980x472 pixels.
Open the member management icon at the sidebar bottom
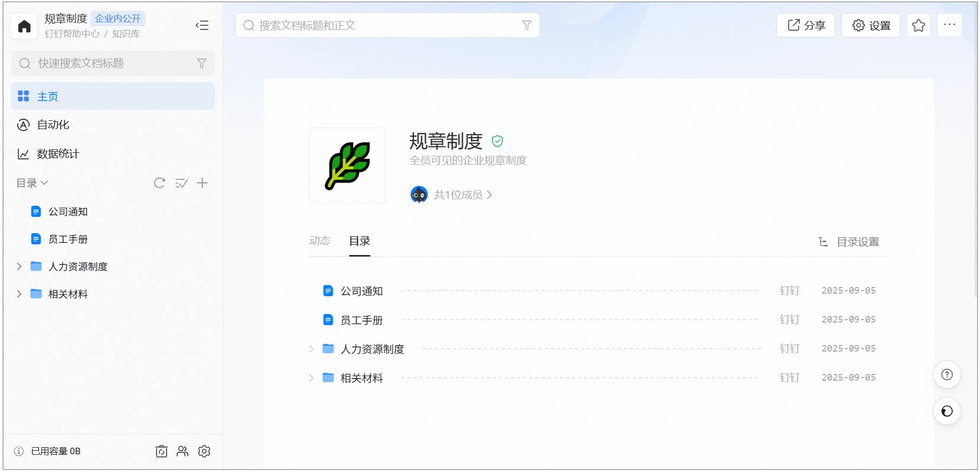click(182, 451)
